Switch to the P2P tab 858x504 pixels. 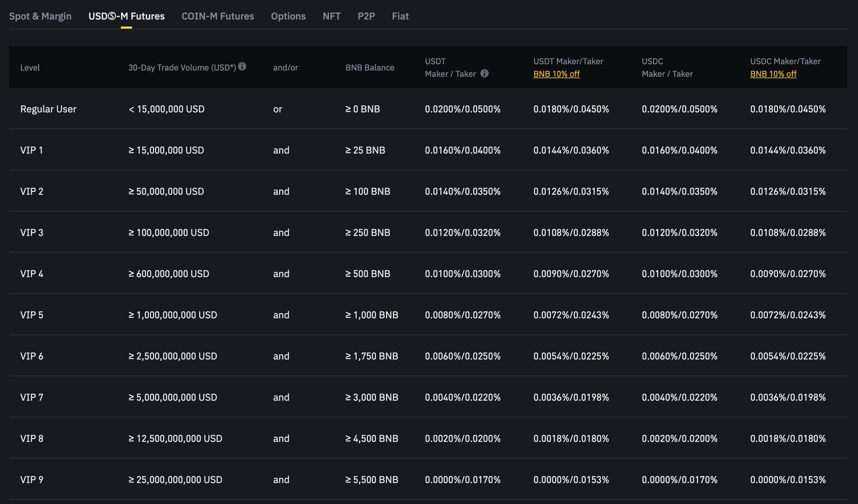tap(366, 16)
